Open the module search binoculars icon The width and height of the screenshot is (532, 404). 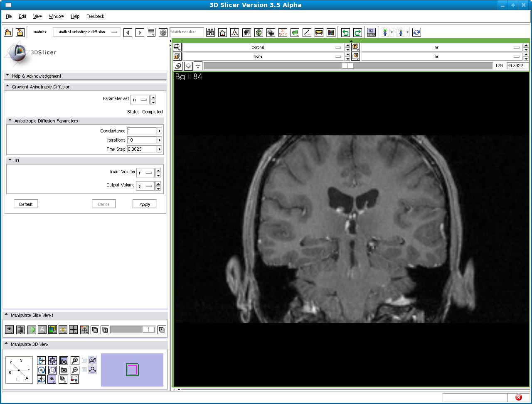[211, 32]
